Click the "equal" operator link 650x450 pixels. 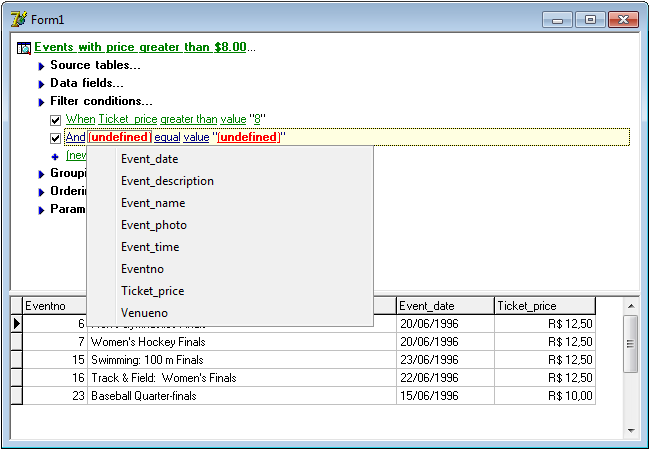click(x=167, y=137)
